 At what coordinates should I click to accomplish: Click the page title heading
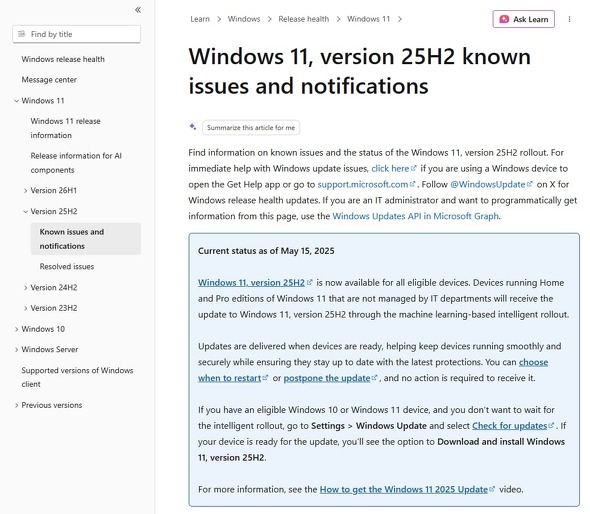[359, 71]
